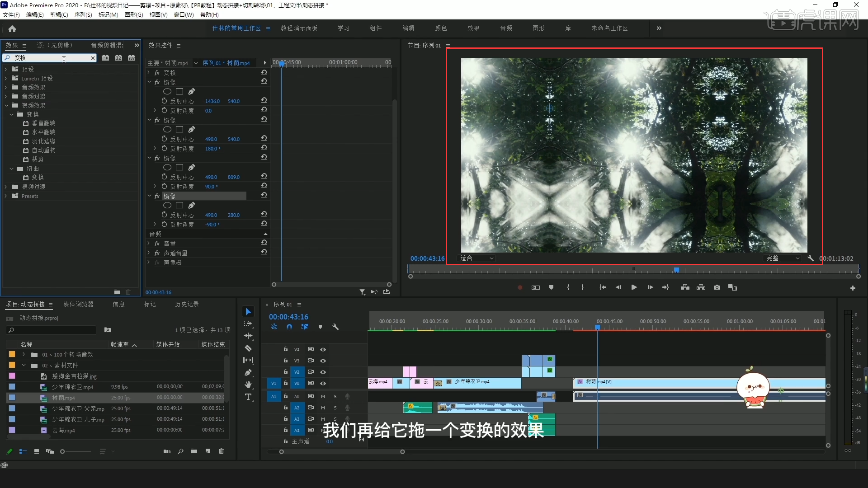The width and height of the screenshot is (868, 488).
Task: Switch to the 颜色 workspace
Action: 441,28
